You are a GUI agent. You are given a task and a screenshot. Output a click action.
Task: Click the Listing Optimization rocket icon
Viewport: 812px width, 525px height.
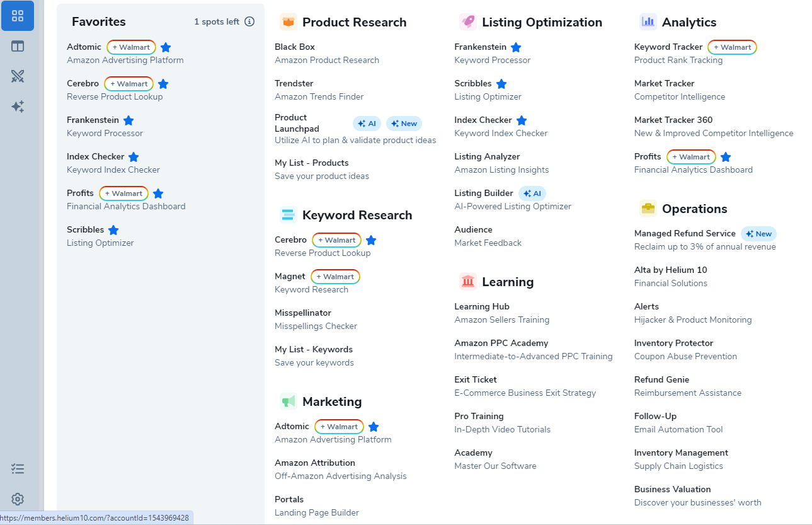point(468,22)
